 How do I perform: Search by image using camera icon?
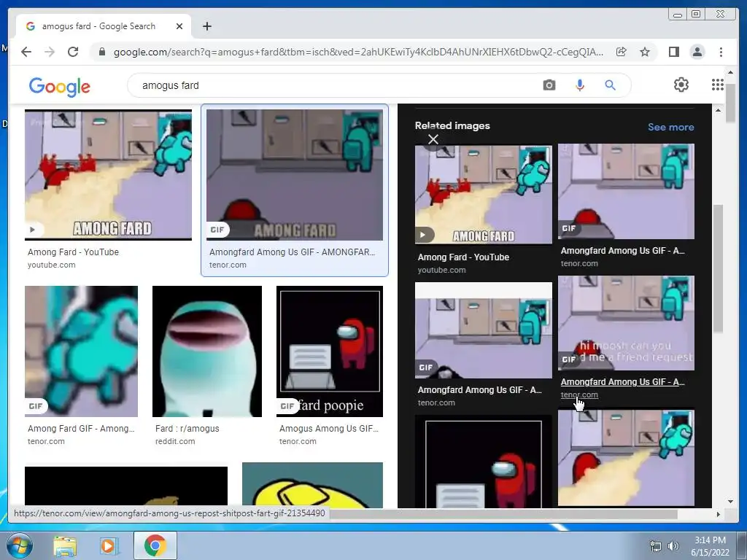point(549,85)
